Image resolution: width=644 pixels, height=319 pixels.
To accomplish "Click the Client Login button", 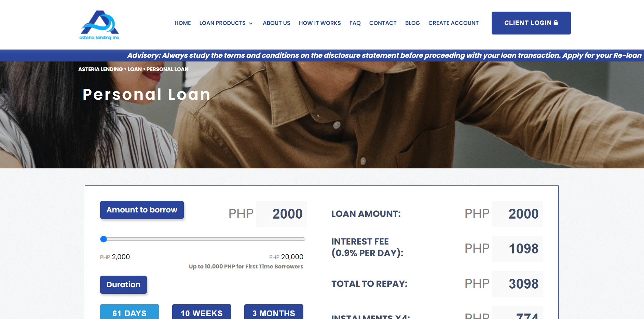I will click(x=531, y=23).
